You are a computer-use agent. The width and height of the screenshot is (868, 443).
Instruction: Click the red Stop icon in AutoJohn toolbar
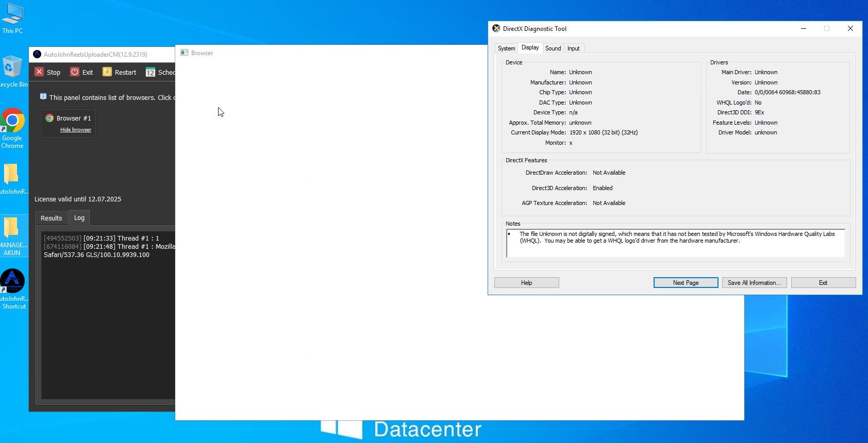[39, 72]
